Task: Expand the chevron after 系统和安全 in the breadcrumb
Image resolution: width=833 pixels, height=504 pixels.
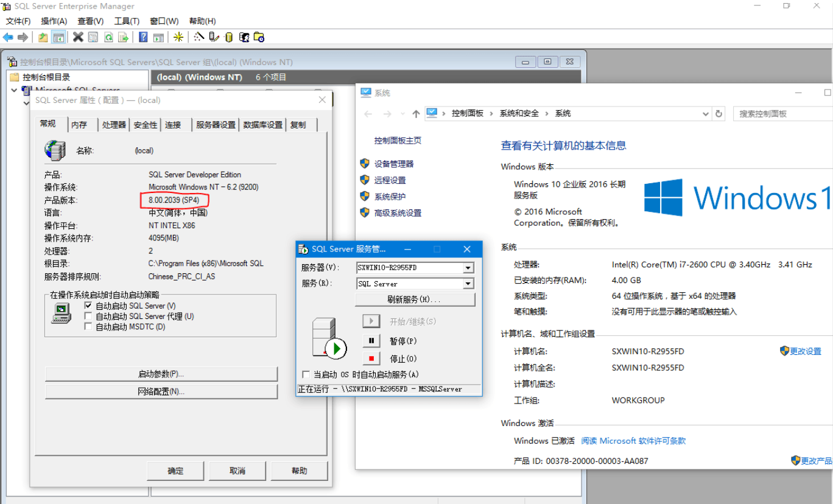Action: coord(547,114)
